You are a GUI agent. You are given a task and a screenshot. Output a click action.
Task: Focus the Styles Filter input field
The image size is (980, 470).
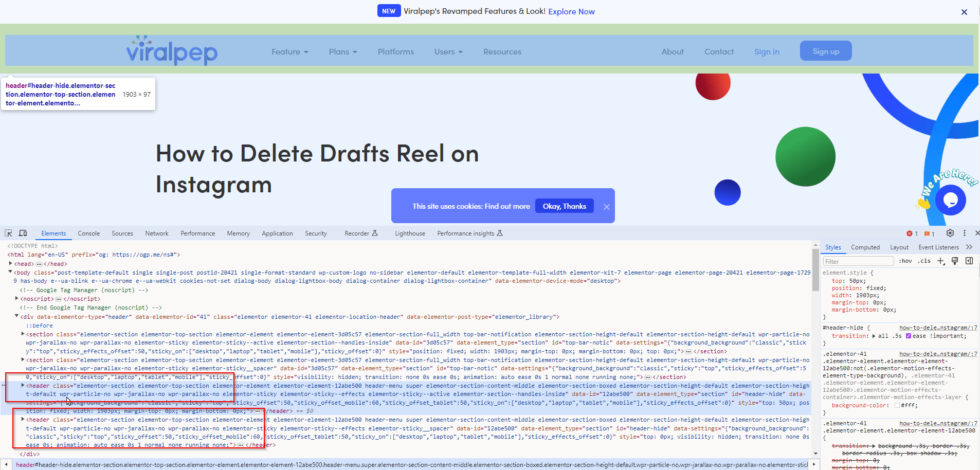click(858, 261)
